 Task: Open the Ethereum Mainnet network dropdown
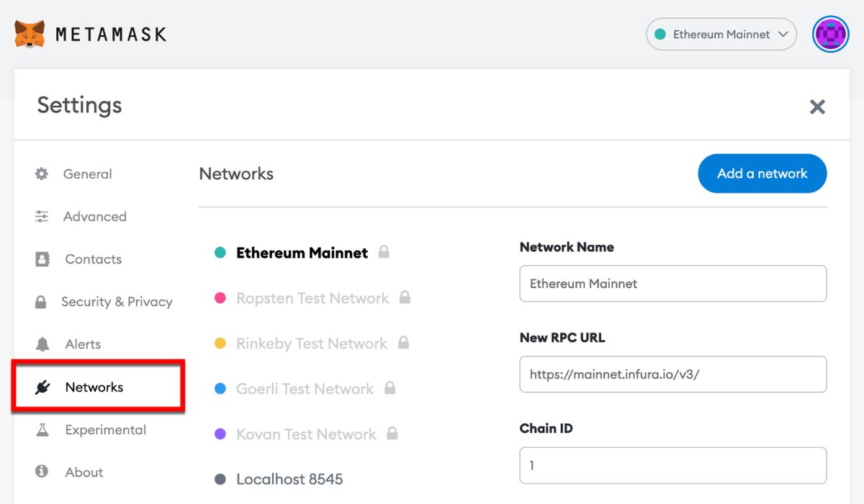(x=720, y=34)
